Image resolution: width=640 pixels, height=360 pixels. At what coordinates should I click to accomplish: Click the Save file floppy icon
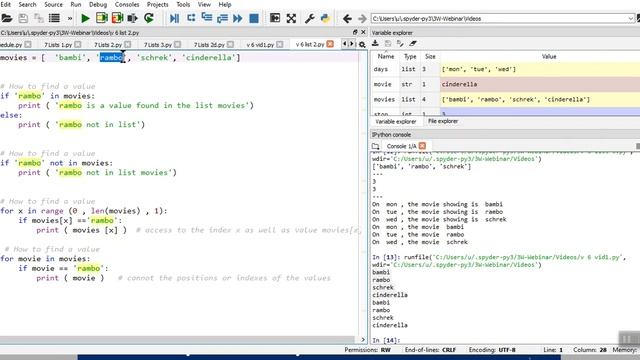23,18
